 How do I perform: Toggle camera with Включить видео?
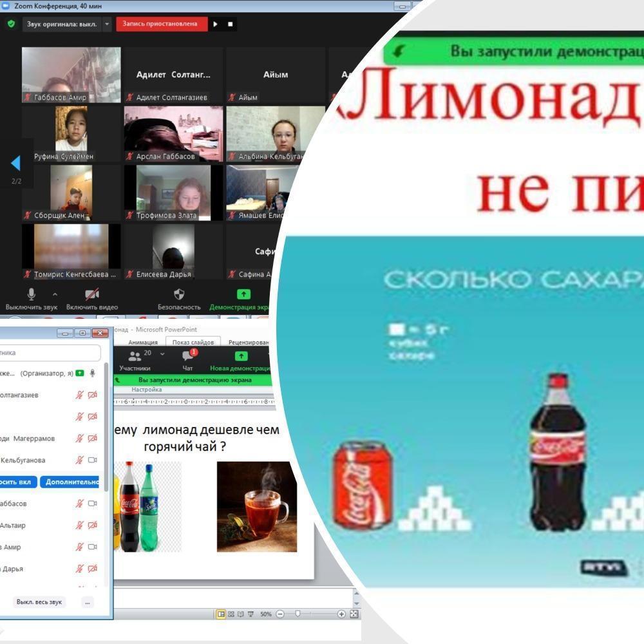92,294
